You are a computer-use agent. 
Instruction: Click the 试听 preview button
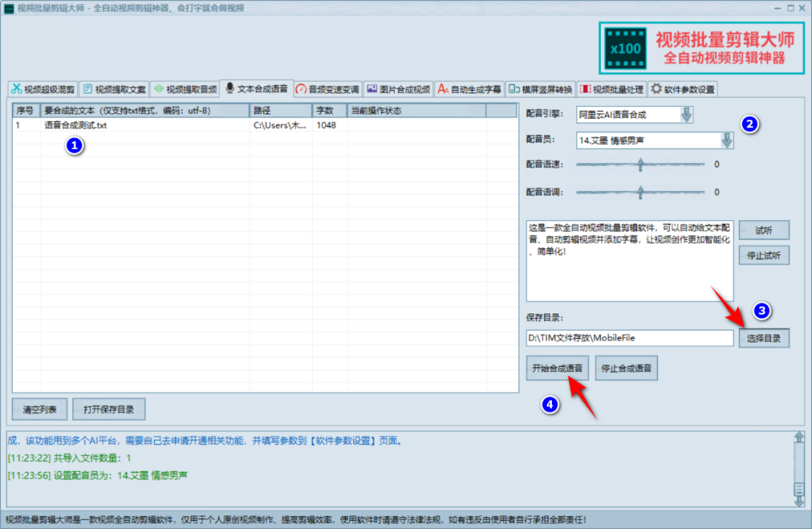(x=764, y=231)
